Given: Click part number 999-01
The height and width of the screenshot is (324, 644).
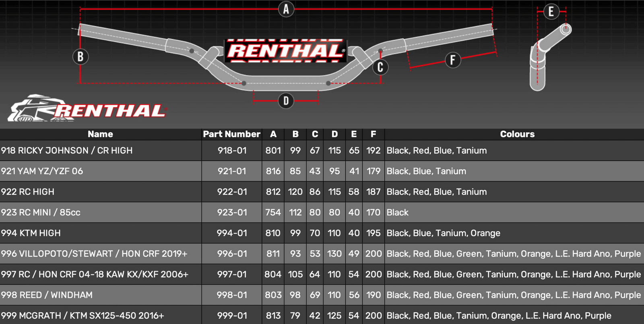Looking at the screenshot, I should pyautogui.click(x=232, y=316).
